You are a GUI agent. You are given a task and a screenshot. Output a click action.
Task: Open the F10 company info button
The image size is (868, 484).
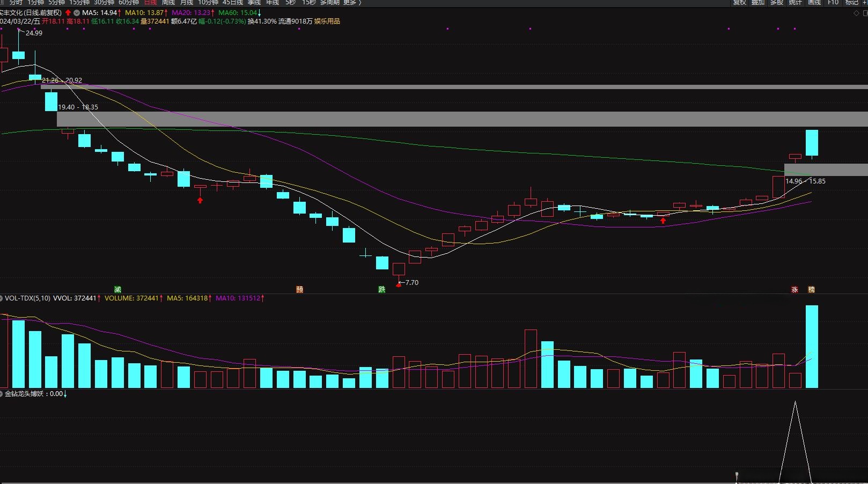[833, 3]
